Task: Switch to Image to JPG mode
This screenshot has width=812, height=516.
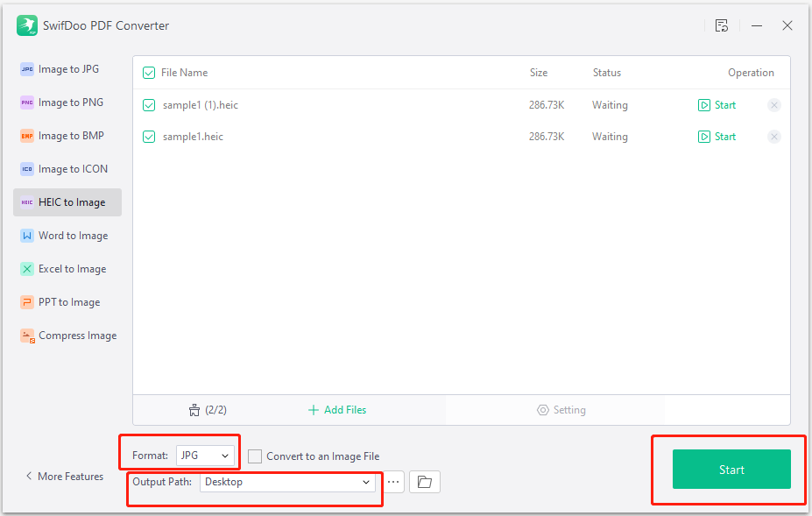Action: [67, 69]
